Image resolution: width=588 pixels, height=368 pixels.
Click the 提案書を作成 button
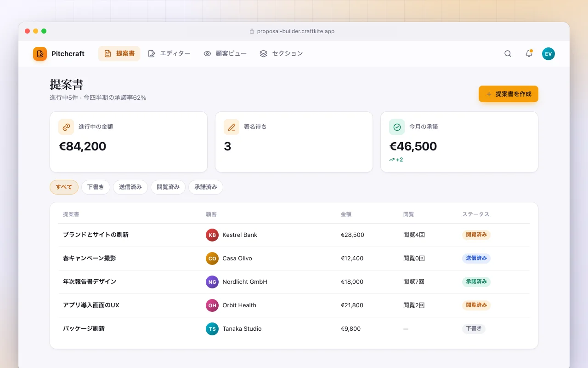509,94
